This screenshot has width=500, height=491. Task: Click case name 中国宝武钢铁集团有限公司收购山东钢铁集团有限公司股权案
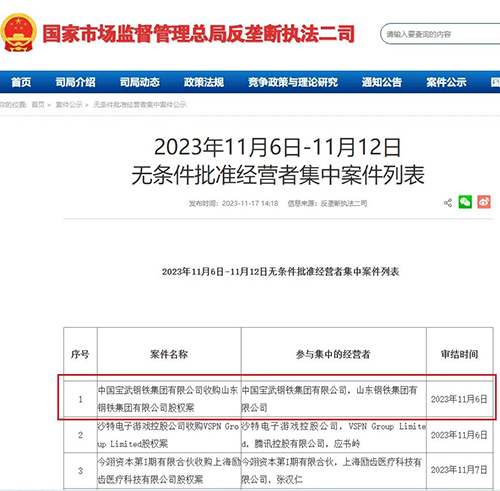coord(168,399)
